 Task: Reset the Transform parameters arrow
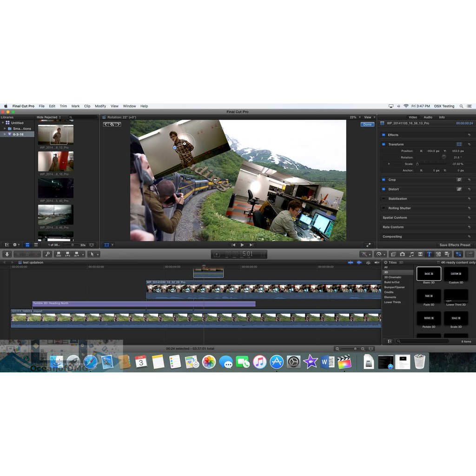point(469,145)
